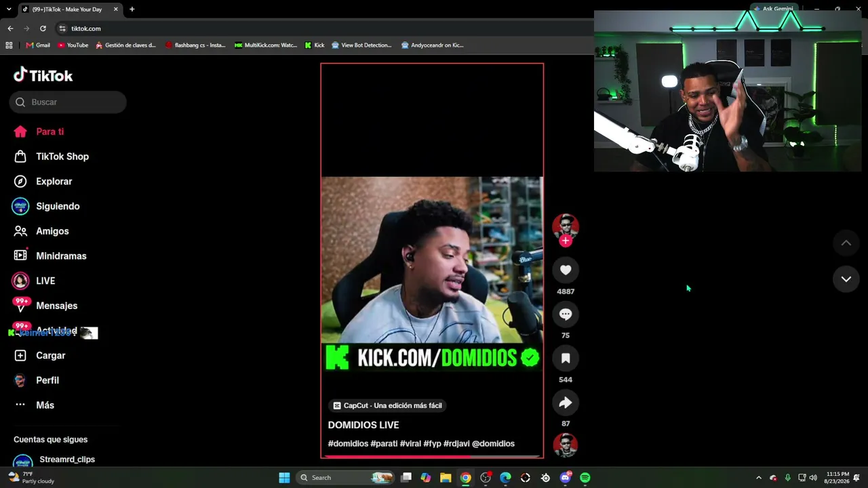Viewport: 868px width, 488px height.
Task: Open the Amigos section
Action: pos(41,231)
